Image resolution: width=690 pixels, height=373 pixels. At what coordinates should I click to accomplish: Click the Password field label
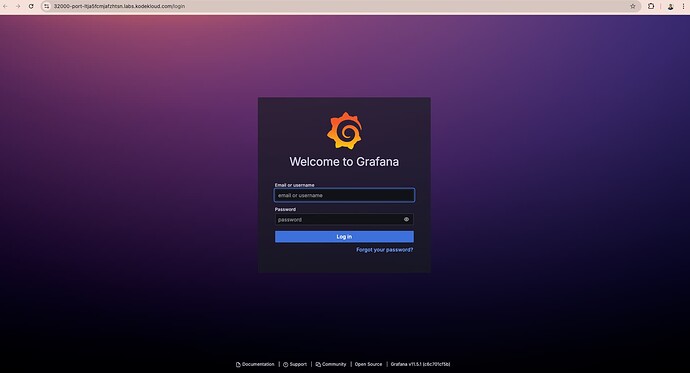pyautogui.click(x=285, y=209)
